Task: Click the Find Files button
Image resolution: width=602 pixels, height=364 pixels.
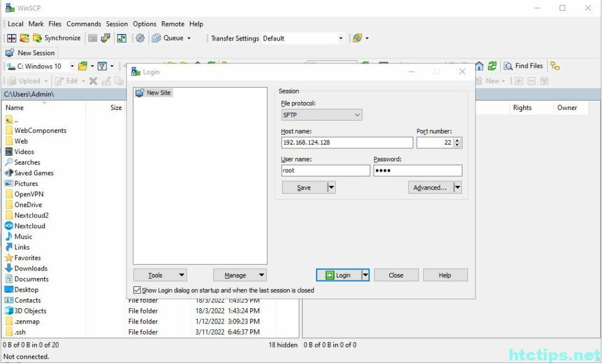Action: (x=524, y=66)
